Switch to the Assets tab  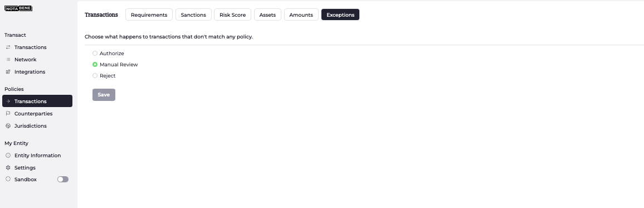tap(267, 15)
